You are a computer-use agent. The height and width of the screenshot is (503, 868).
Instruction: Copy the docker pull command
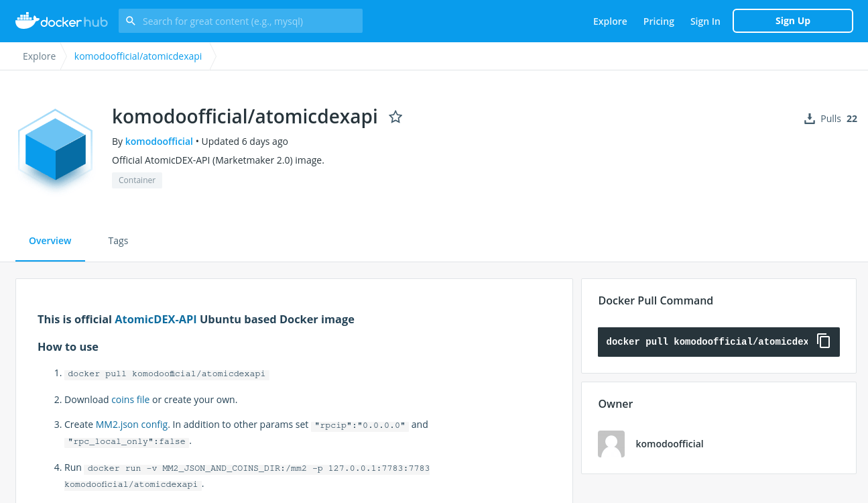824,341
